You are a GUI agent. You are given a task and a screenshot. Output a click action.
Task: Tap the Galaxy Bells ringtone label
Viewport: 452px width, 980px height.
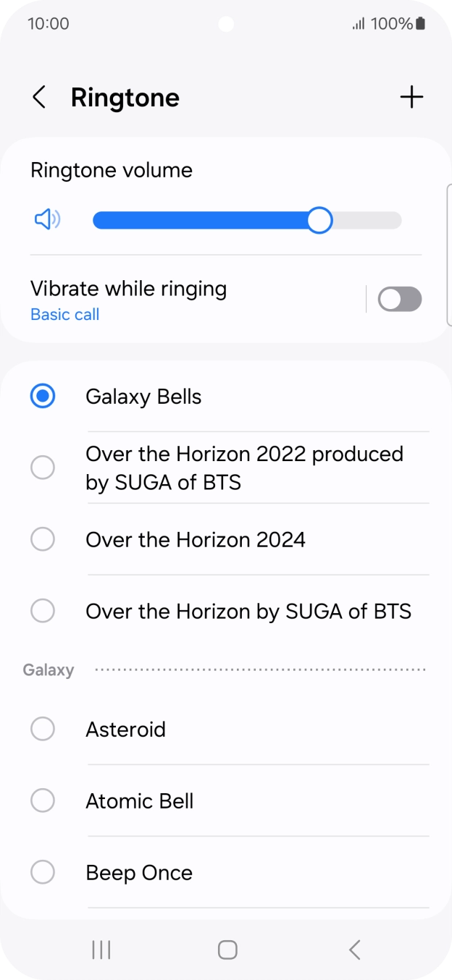[143, 396]
